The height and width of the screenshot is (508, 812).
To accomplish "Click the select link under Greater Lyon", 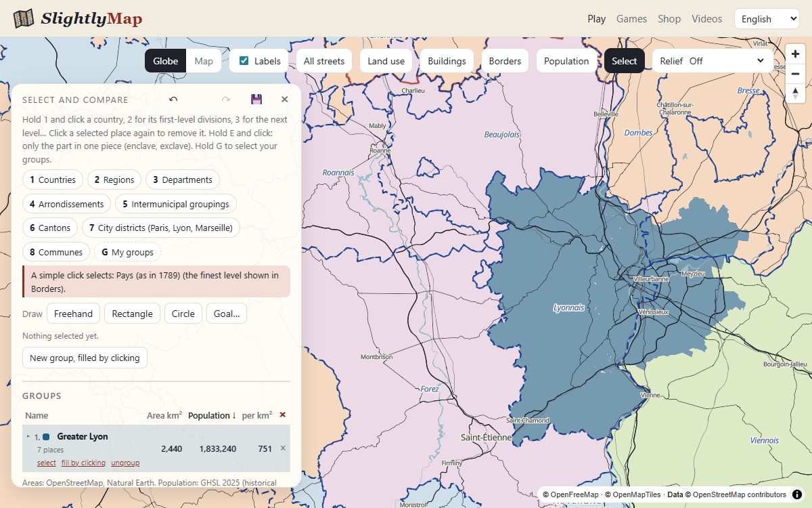I will tap(47, 463).
